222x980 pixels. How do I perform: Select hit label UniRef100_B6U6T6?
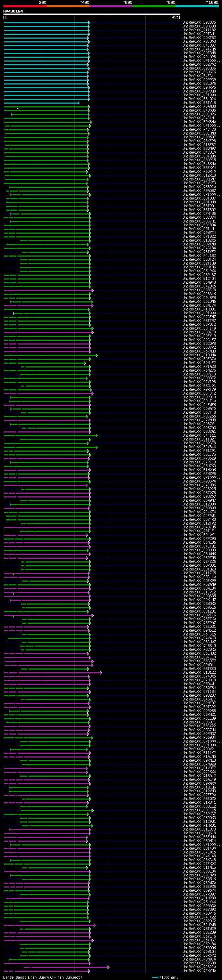pos(199,72)
